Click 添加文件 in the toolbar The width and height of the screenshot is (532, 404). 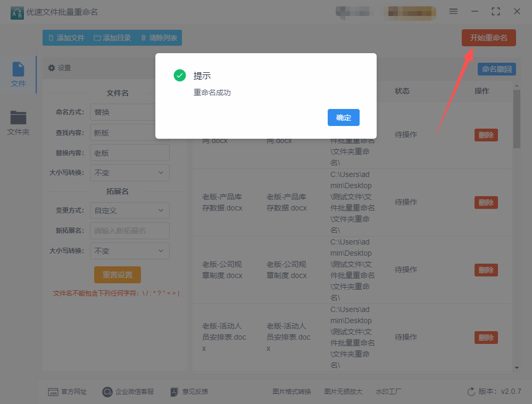[x=66, y=38]
